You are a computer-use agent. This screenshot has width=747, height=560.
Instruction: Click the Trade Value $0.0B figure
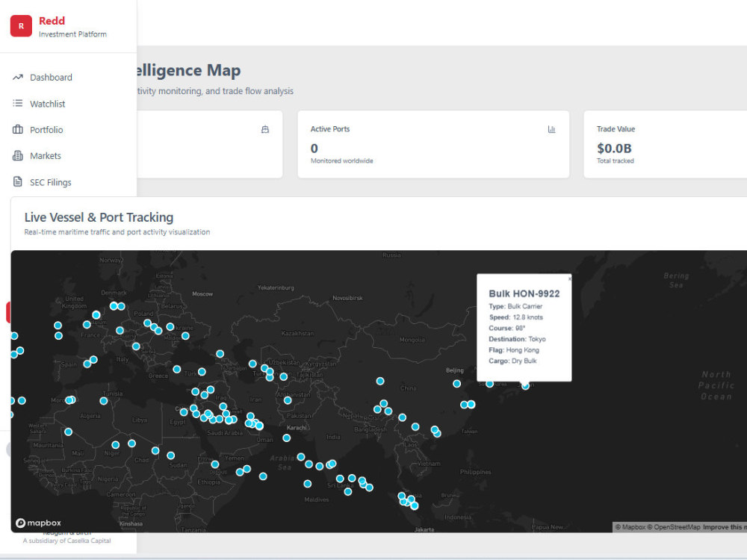(x=614, y=149)
